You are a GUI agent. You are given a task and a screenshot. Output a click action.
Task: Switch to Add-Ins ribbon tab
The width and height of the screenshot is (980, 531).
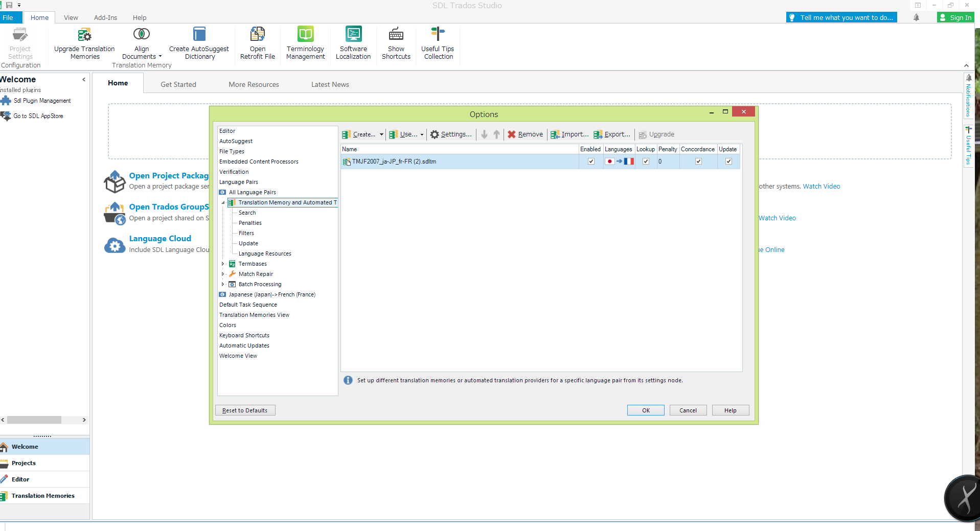click(x=105, y=17)
